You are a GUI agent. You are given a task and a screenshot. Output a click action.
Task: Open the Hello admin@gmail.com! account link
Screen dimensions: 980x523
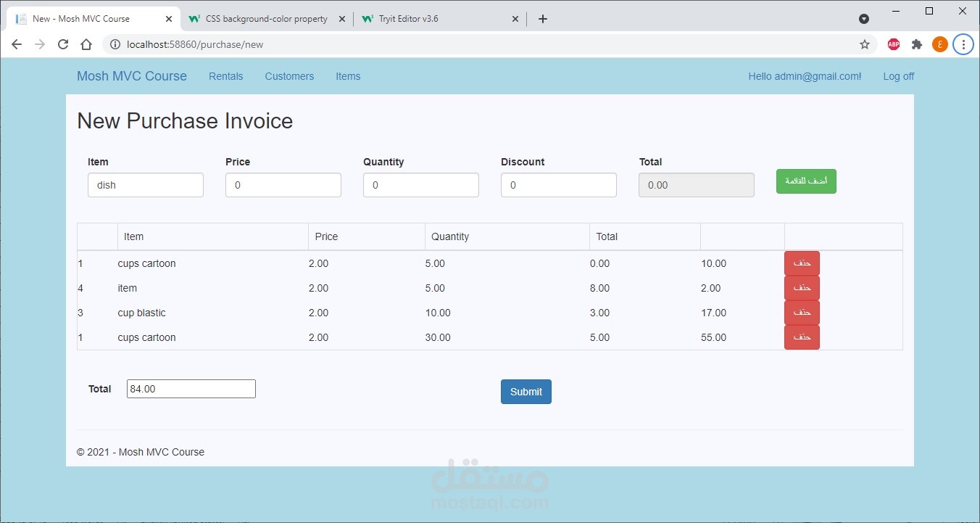[805, 76]
